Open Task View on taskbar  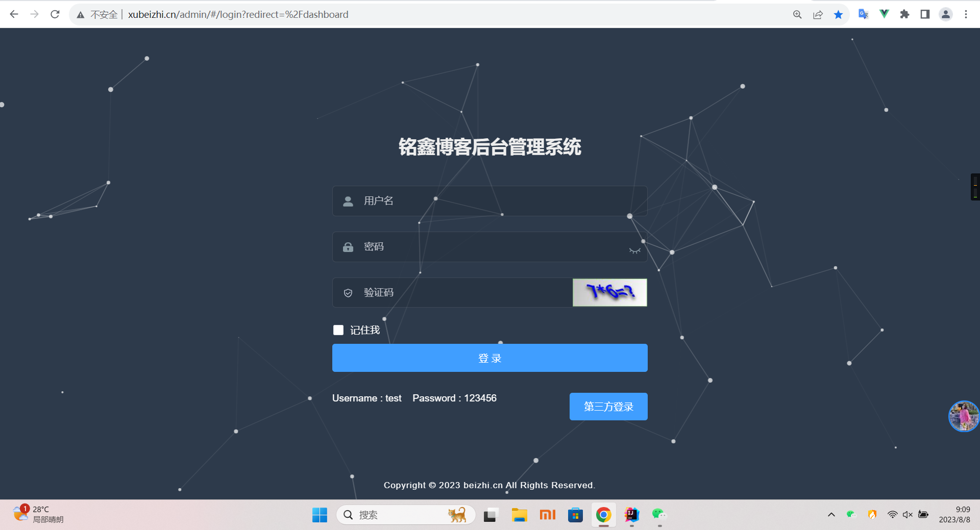(x=491, y=515)
